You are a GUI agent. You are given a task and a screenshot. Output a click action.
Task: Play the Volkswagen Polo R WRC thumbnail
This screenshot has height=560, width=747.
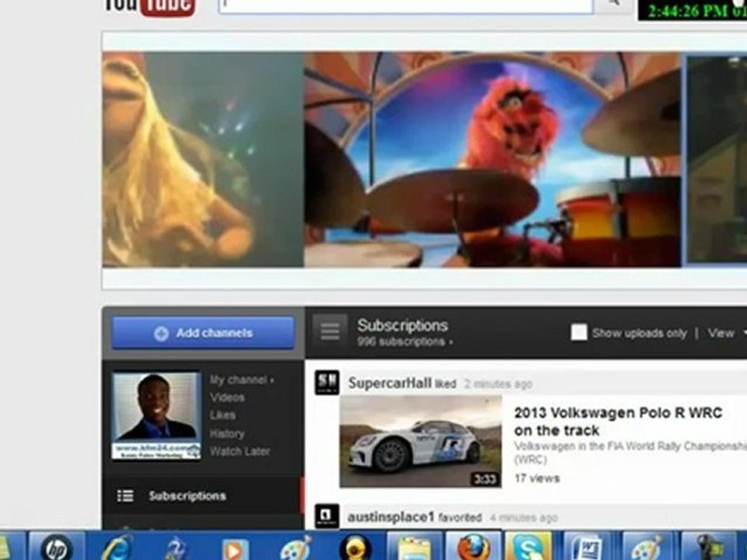tap(420, 442)
